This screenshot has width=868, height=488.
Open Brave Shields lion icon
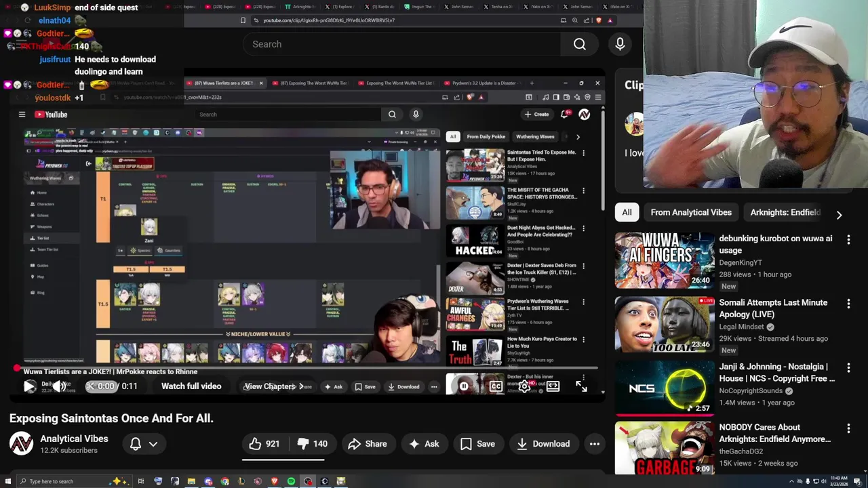click(x=599, y=20)
